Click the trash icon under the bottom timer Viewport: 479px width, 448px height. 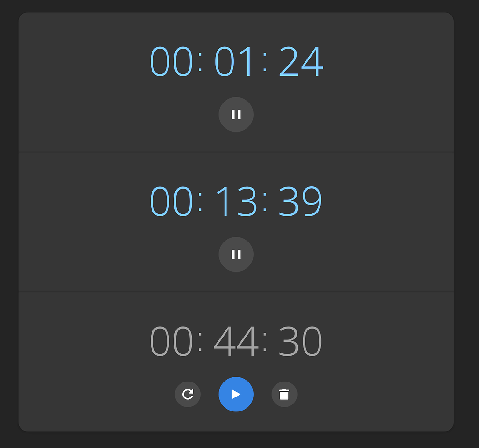284,394
